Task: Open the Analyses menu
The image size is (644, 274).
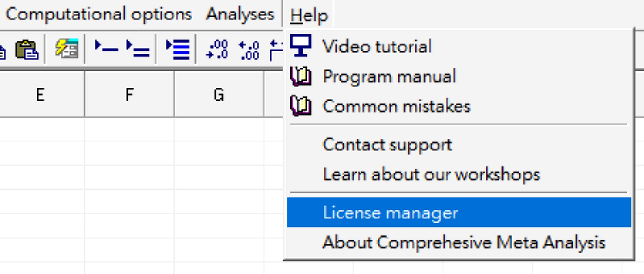Action: pos(240,15)
